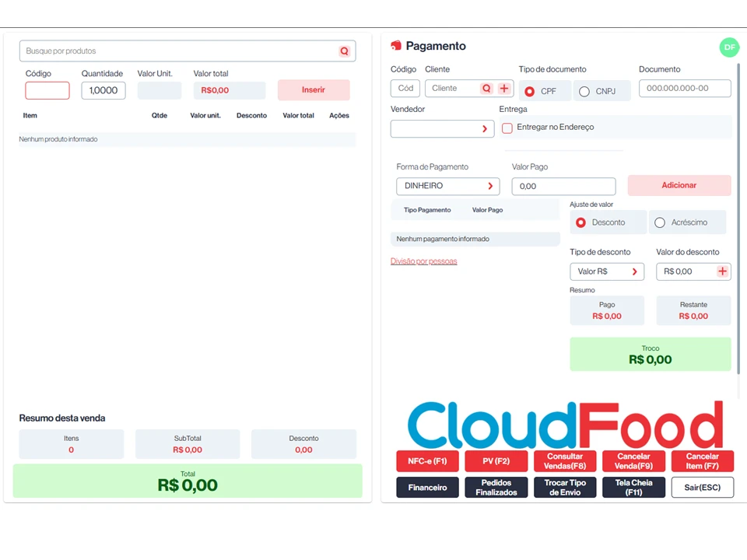Select the CNPJ radio option
This screenshot has height=560, width=747.
[584, 91]
